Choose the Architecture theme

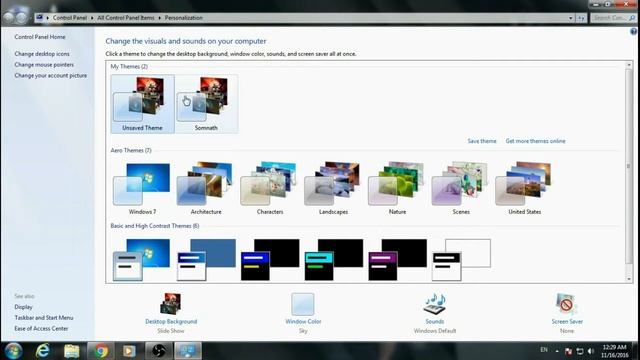point(206,189)
